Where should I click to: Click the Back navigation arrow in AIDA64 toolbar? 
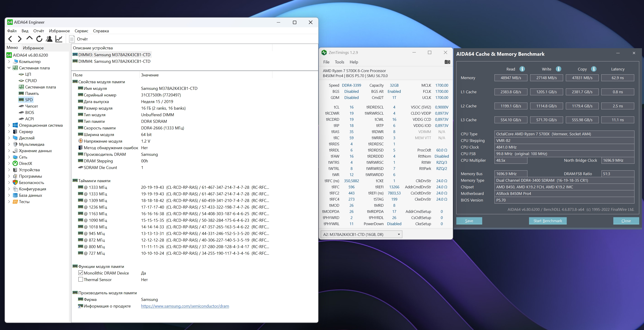pos(10,39)
